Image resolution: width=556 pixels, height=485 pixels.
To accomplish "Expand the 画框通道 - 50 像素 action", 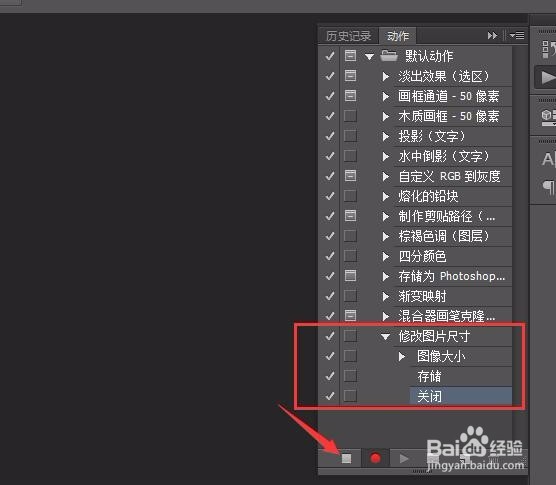I will pos(386,96).
